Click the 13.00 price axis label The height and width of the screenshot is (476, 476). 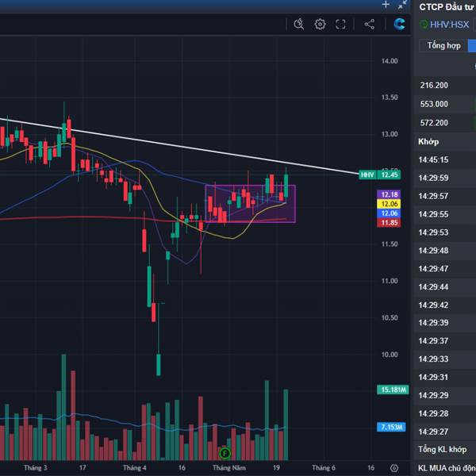click(x=390, y=134)
